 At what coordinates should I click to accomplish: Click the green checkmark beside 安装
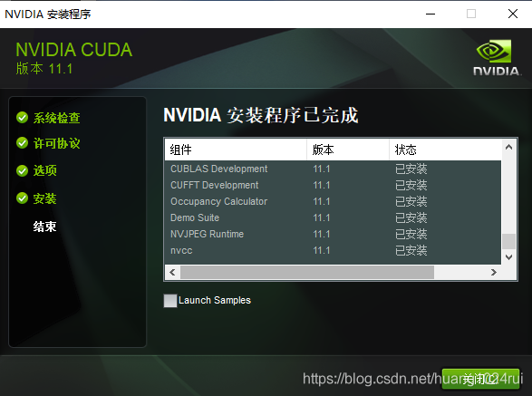pyautogui.click(x=22, y=198)
